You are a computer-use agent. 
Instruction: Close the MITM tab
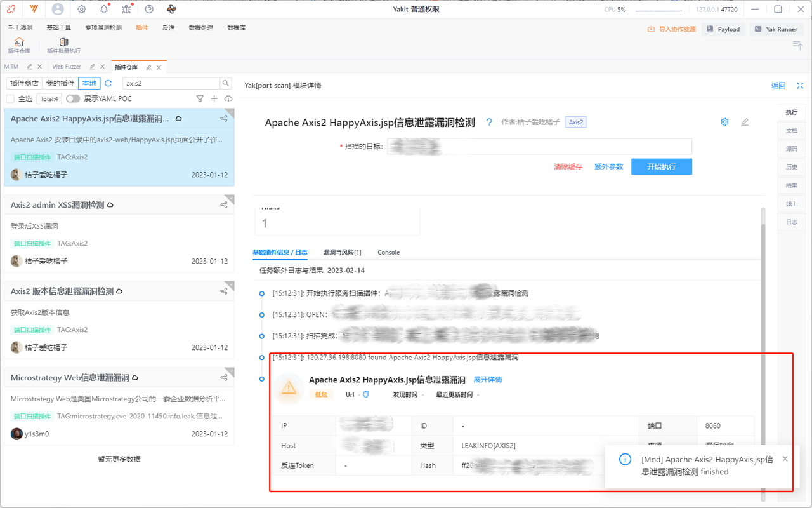39,67
